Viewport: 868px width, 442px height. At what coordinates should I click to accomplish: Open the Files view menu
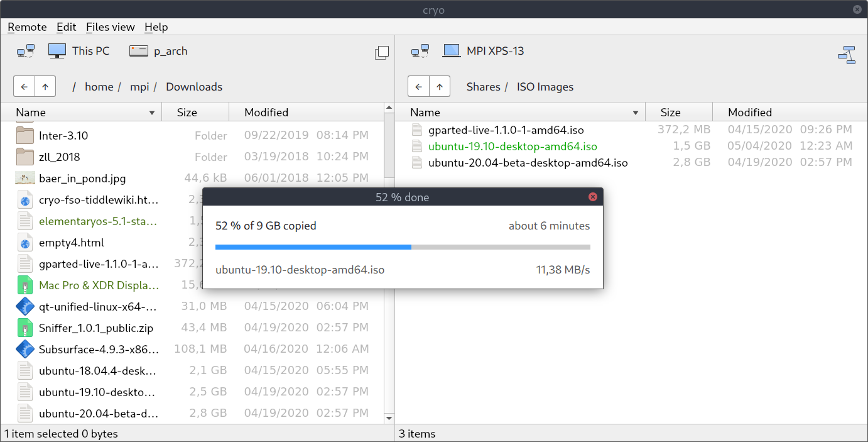[111, 27]
